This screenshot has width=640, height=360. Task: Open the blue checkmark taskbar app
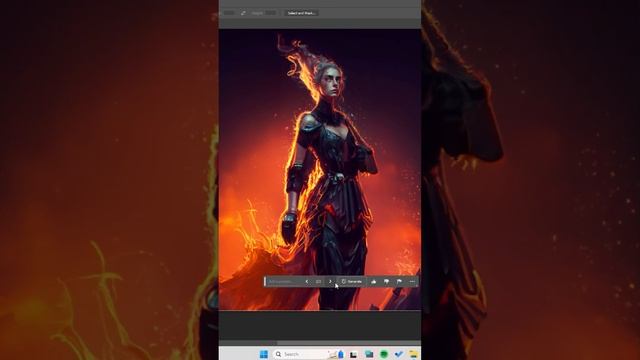pos(399,354)
